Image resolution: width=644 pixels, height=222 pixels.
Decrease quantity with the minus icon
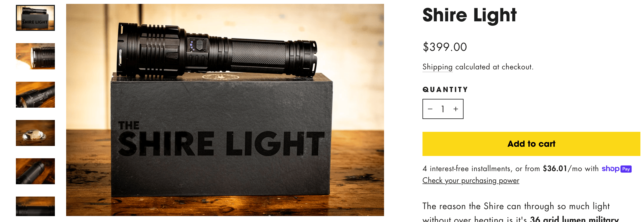tap(430, 109)
